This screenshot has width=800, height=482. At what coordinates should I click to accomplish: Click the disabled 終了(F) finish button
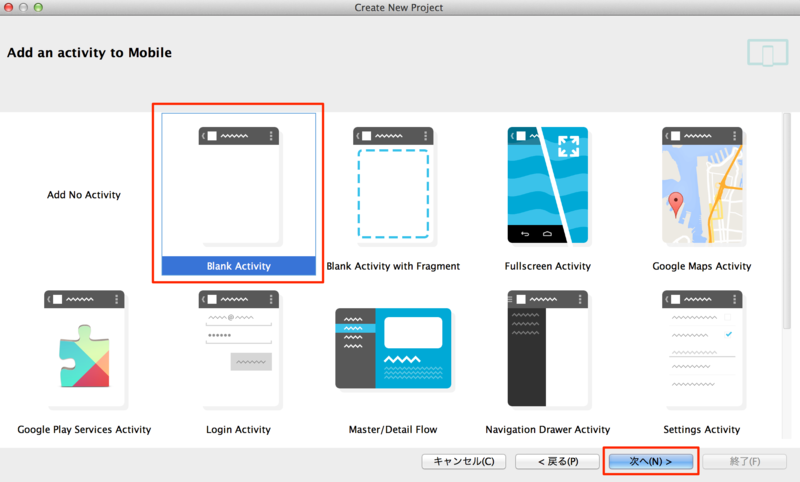pos(744,462)
